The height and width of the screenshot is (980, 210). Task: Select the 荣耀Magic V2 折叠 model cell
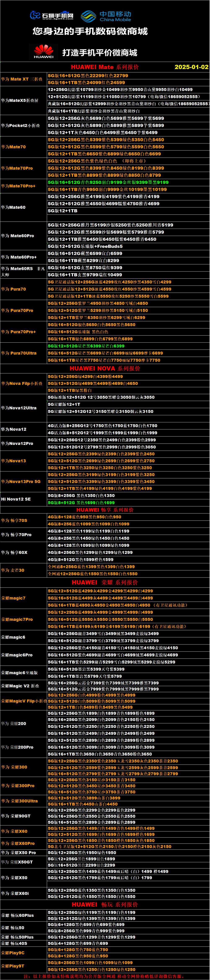(x=24, y=686)
